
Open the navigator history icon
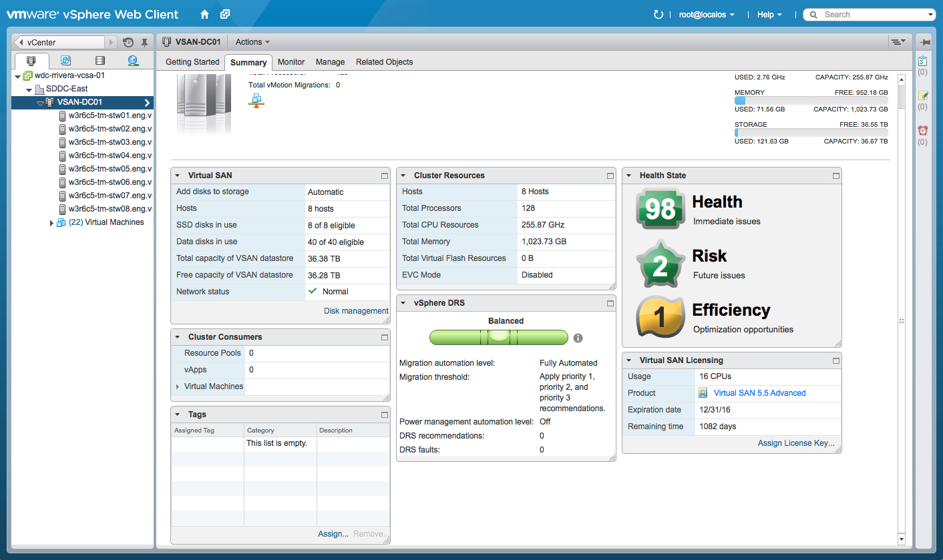(128, 42)
